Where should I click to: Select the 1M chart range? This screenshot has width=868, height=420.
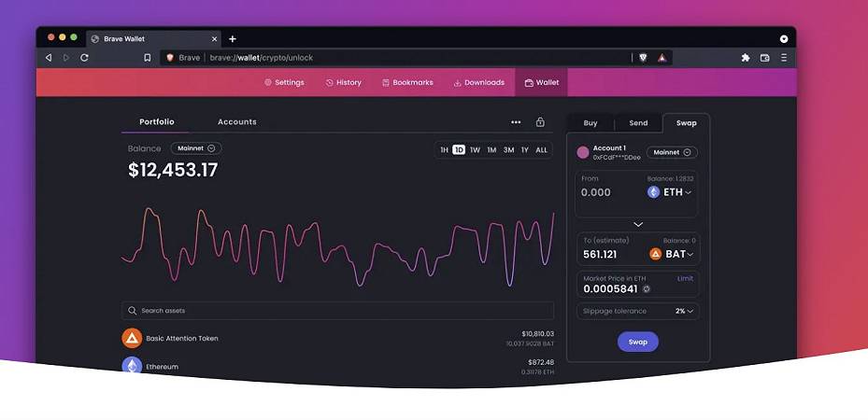coord(491,149)
